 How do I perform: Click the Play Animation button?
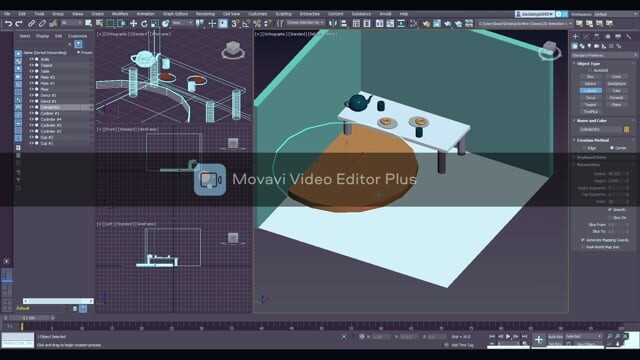(x=508, y=336)
